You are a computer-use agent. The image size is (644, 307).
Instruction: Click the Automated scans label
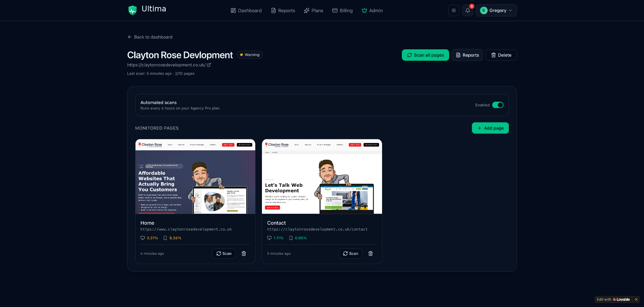(159, 103)
